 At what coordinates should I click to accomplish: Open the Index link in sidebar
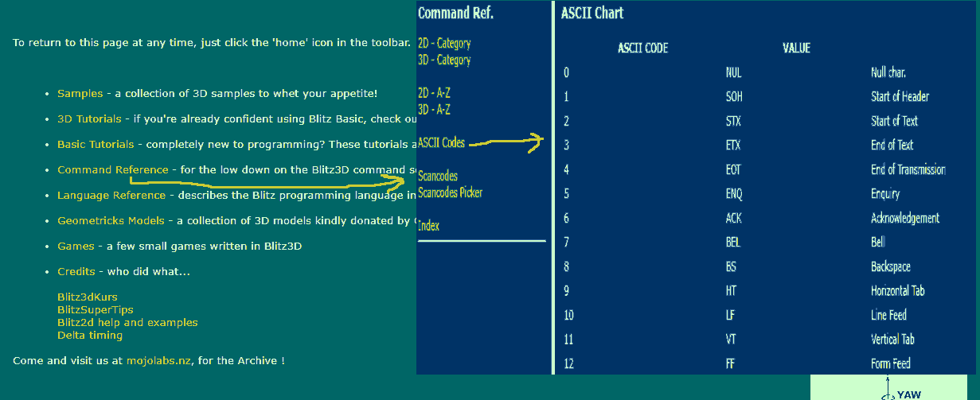coord(428,226)
